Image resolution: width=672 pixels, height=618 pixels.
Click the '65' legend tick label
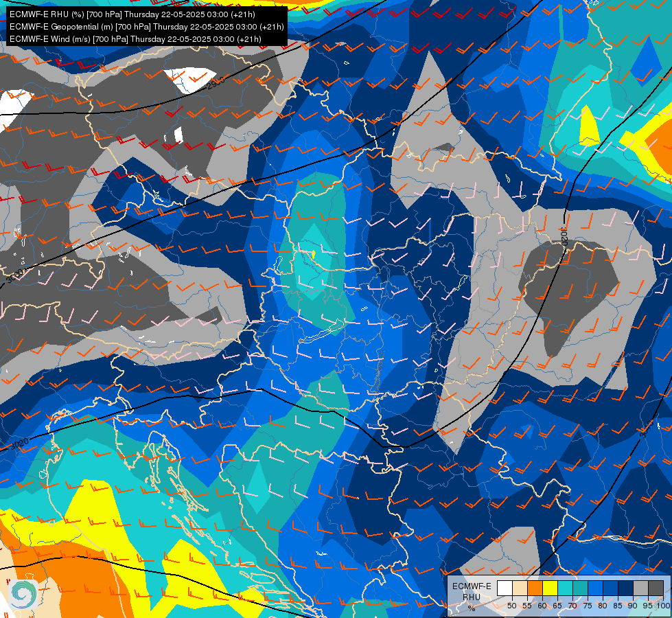[557, 606]
